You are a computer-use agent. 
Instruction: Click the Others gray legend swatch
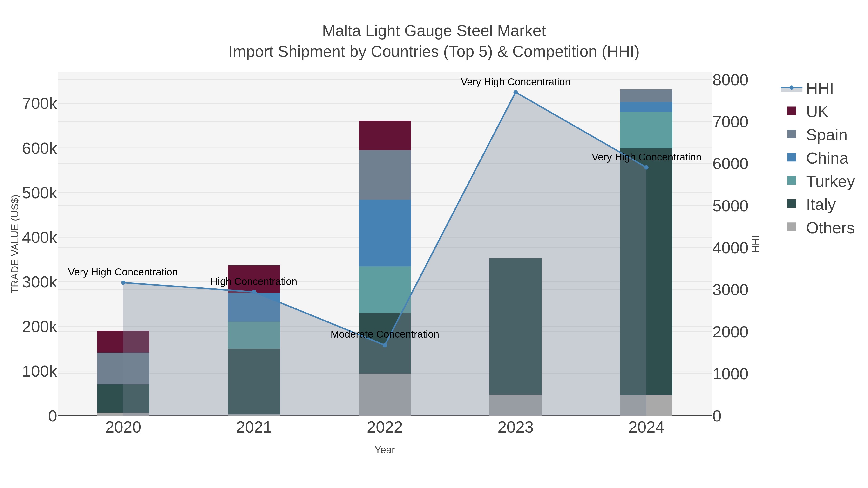[x=792, y=227]
